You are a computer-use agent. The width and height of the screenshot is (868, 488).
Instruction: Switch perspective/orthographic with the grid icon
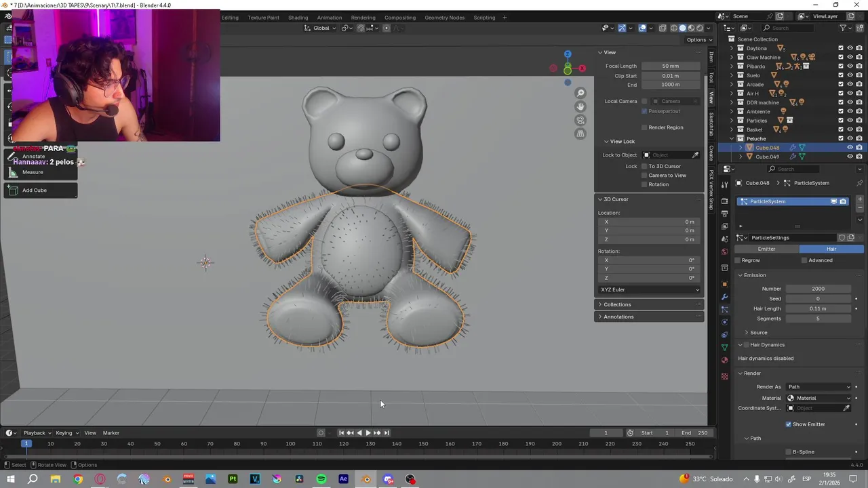click(580, 134)
